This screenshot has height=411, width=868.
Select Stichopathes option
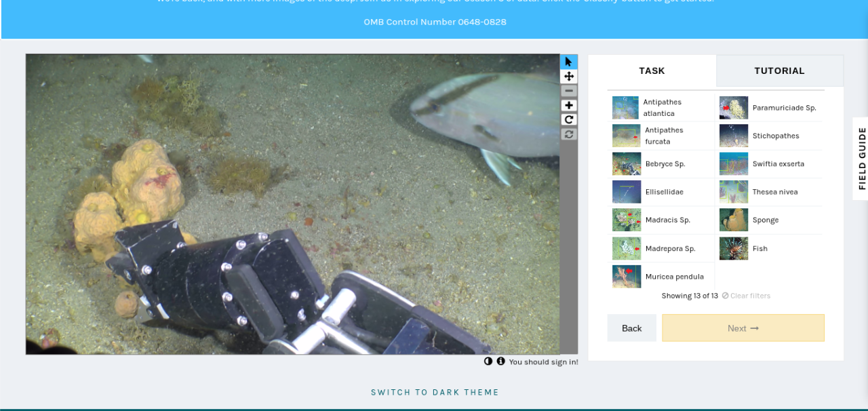point(770,136)
